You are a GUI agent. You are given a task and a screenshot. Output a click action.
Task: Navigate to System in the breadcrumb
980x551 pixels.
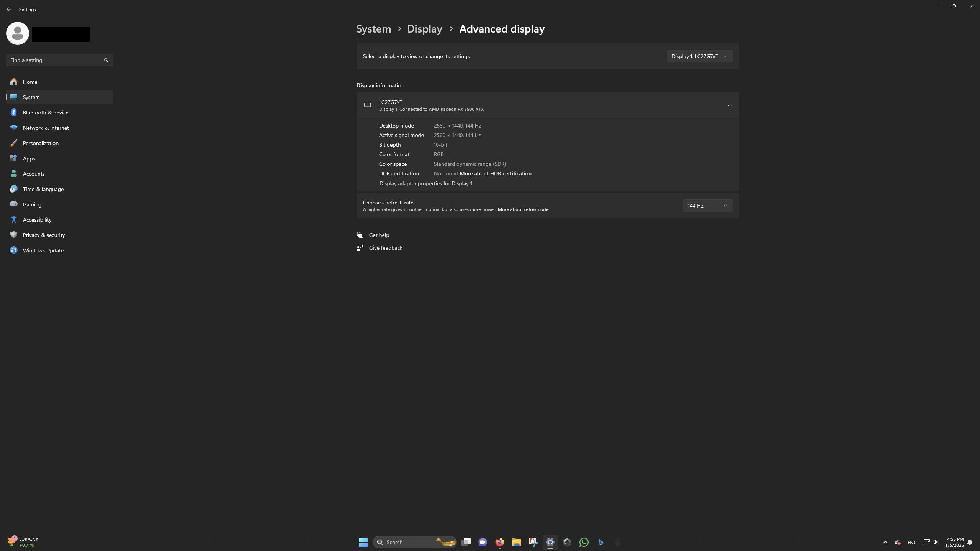pos(373,29)
